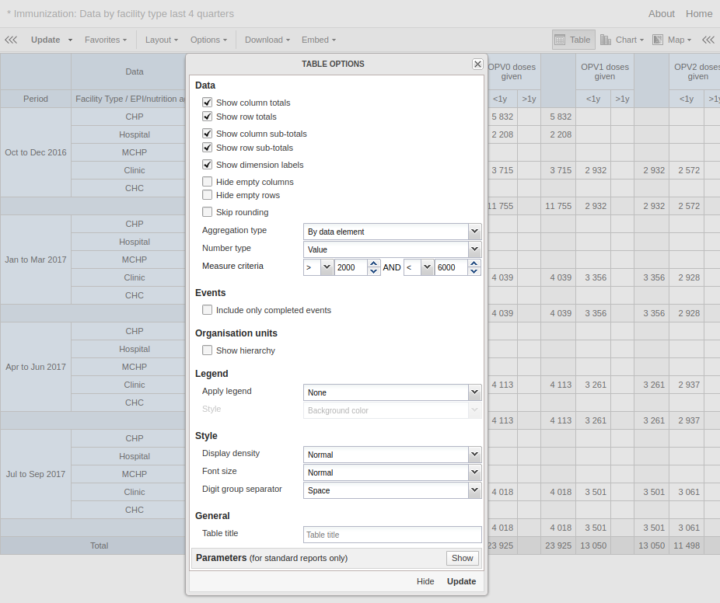Decrease the upper measure criteria value 6000
This screenshot has width=720, height=603.
[474, 271]
